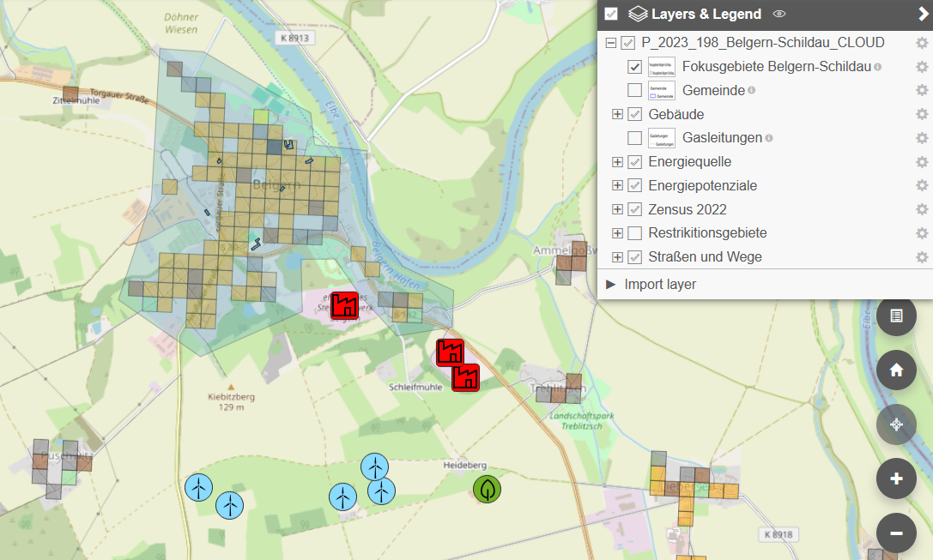Expand the Gebäude layer group

pos(618,114)
